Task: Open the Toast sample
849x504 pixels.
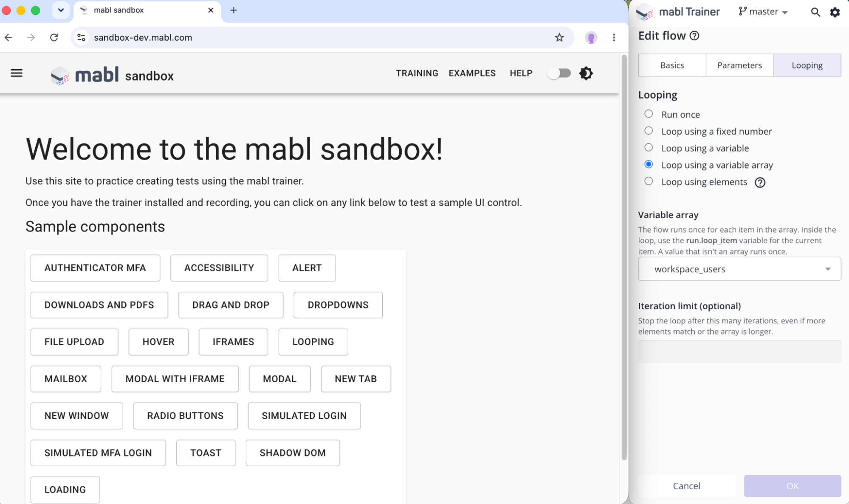Action: tap(206, 453)
